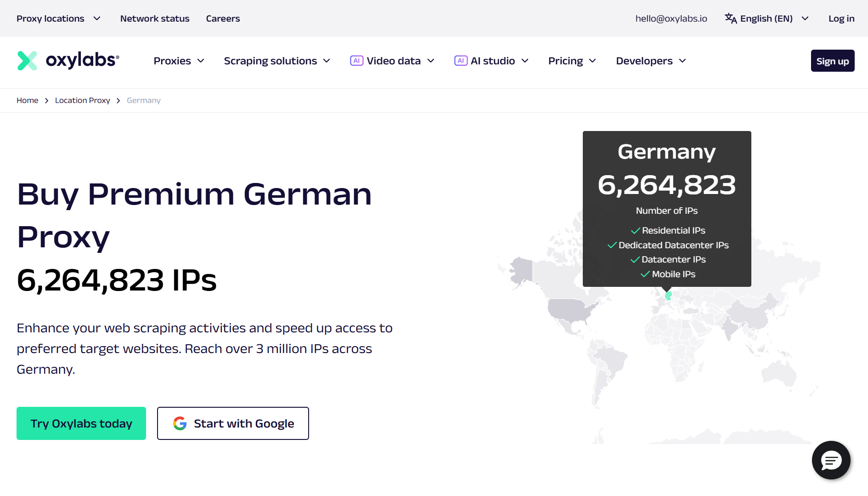Click the Oxylabs logo
The width and height of the screenshot is (868, 496).
tap(68, 61)
